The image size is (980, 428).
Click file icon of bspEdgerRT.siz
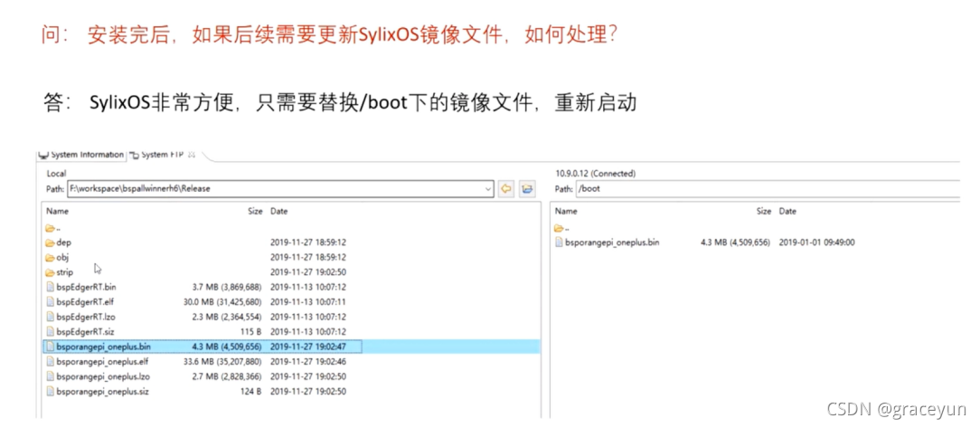click(x=50, y=332)
